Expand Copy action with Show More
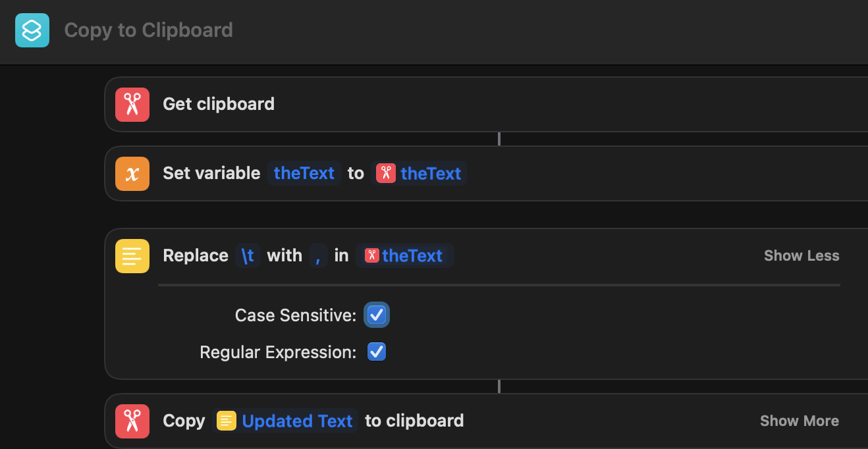 799,421
